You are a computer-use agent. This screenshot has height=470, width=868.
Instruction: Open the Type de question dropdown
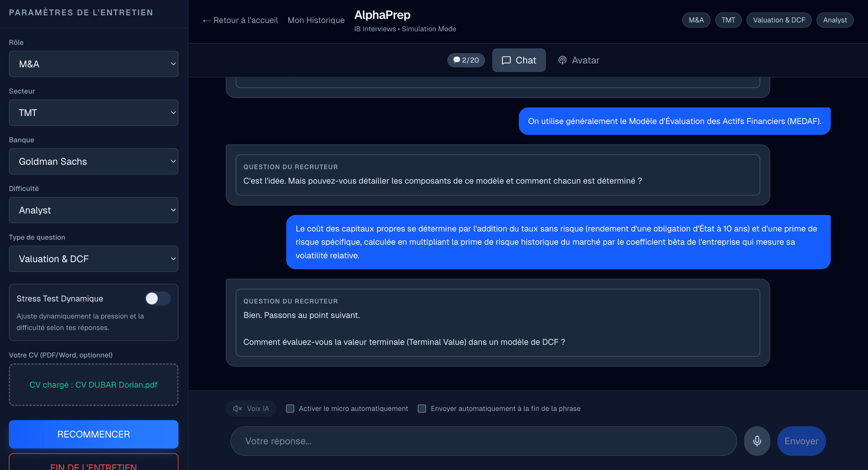(x=93, y=259)
